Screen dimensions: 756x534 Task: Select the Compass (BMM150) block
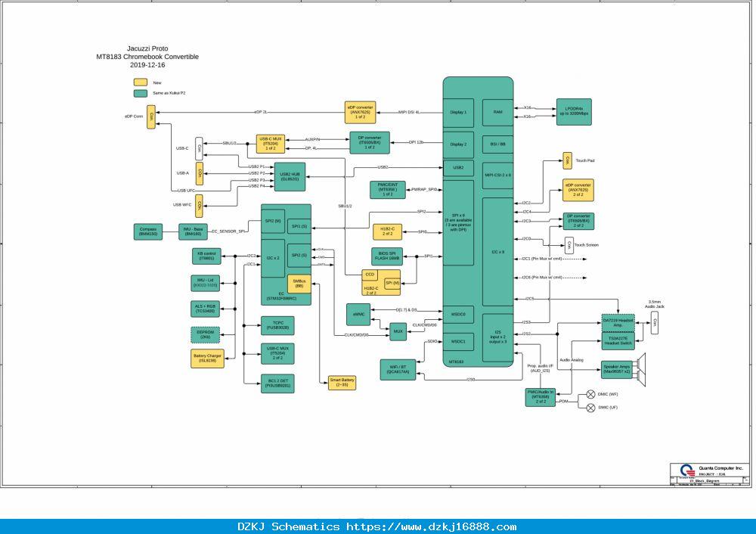pyautogui.click(x=148, y=232)
